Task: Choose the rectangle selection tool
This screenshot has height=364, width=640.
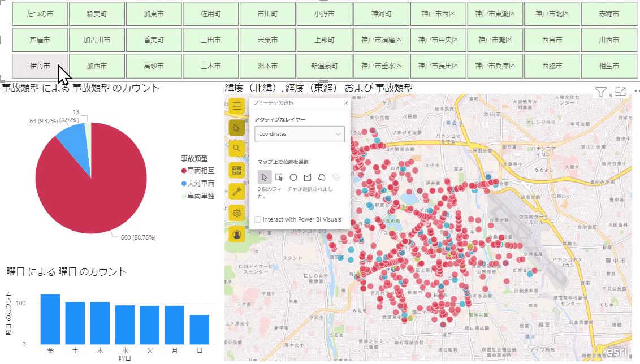Action: (x=279, y=177)
